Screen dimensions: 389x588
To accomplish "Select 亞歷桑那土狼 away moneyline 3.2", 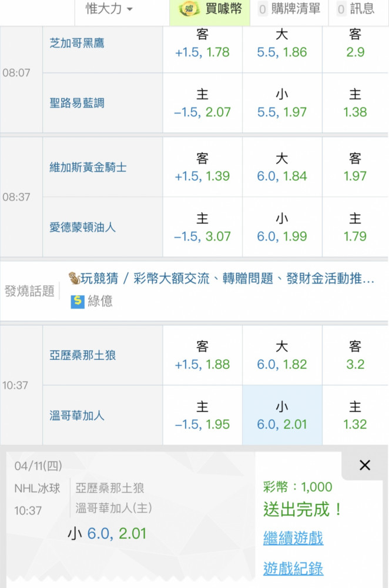I will (355, 355).
